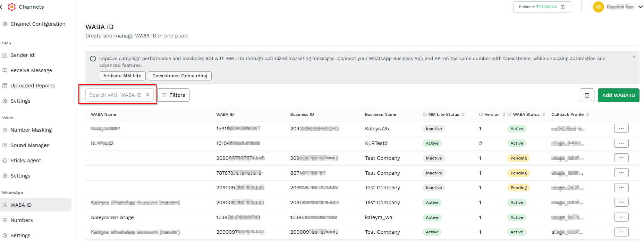Open column chooser icon next to Add WABA ID
This screenshot has height=241, width=644.
coord(587,95)
